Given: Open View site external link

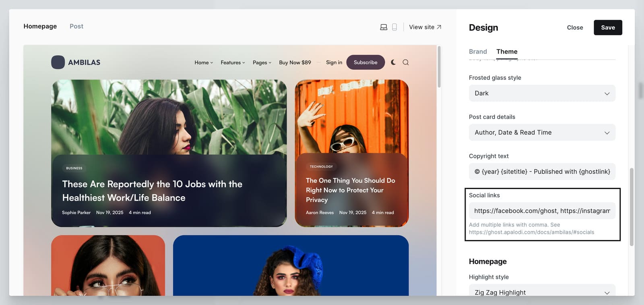Looking at the screenshot, I should (x=425, y=27).
